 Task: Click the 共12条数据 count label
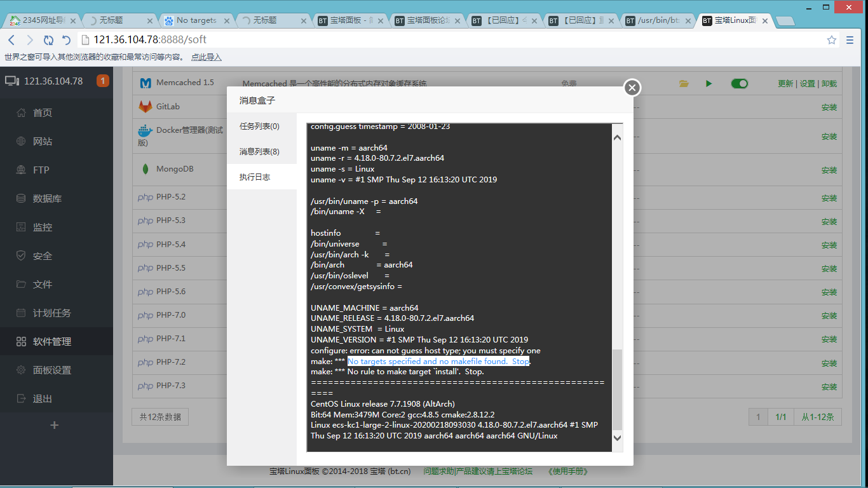[x=160, y=417]
